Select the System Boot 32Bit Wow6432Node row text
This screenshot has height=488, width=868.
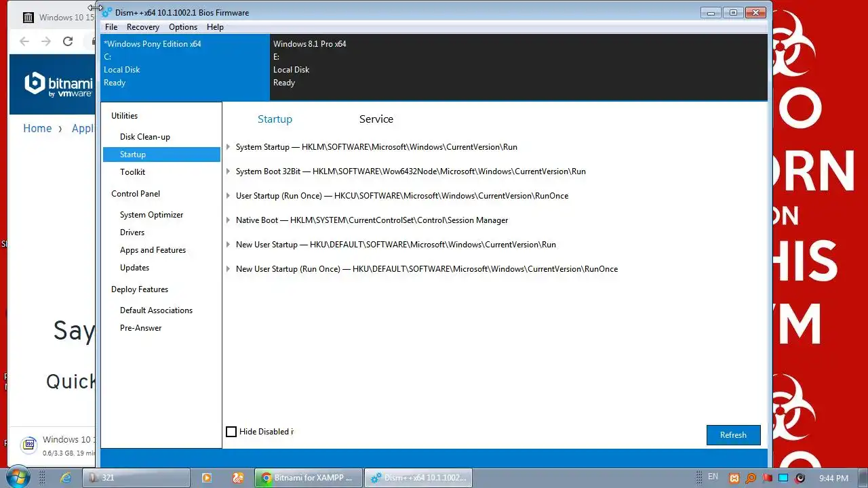pyautogui.click(x=411, y=171)
